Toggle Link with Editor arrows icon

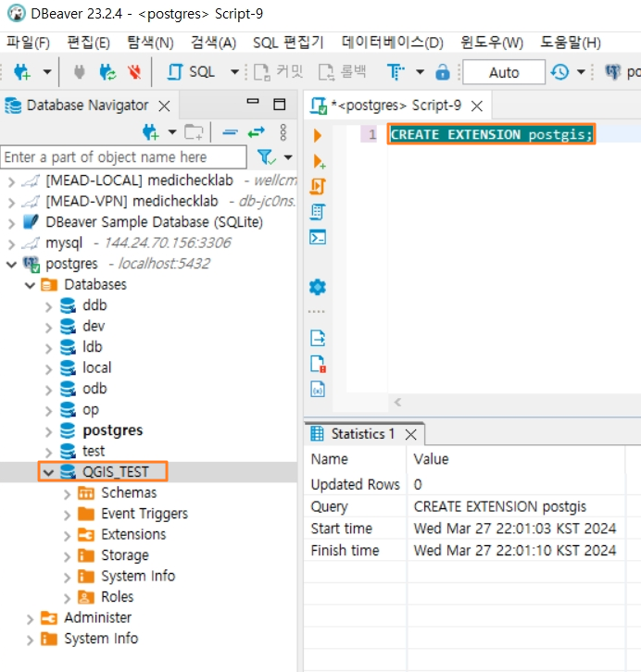point(257,132)
